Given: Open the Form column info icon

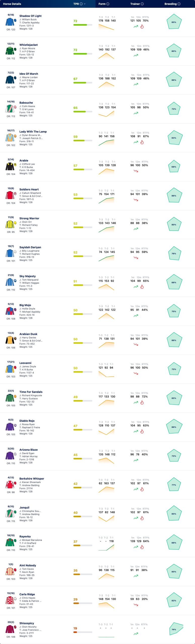Looking at the screenshot, I should pos(108,4).
